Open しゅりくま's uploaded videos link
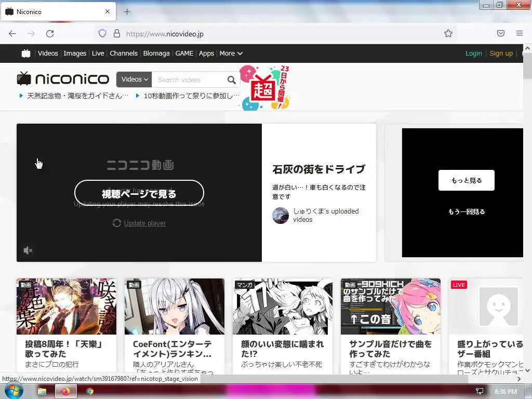The image size is (532, 399). point(326,215)
